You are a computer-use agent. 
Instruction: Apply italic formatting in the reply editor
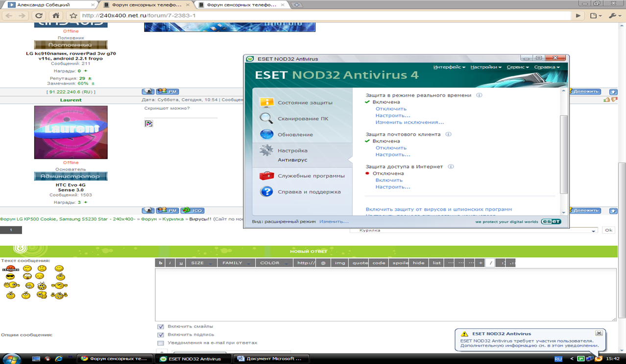[x=170, y=263]
